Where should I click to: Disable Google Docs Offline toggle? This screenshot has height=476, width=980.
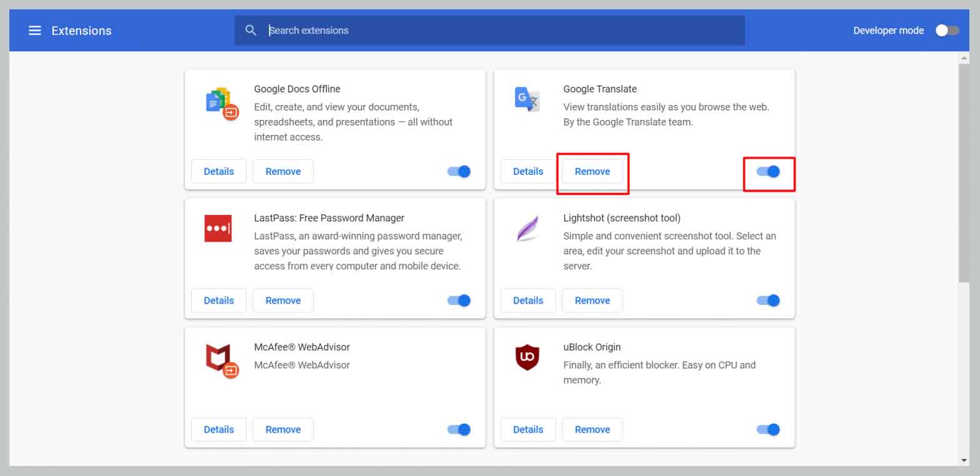coord(459,171)
